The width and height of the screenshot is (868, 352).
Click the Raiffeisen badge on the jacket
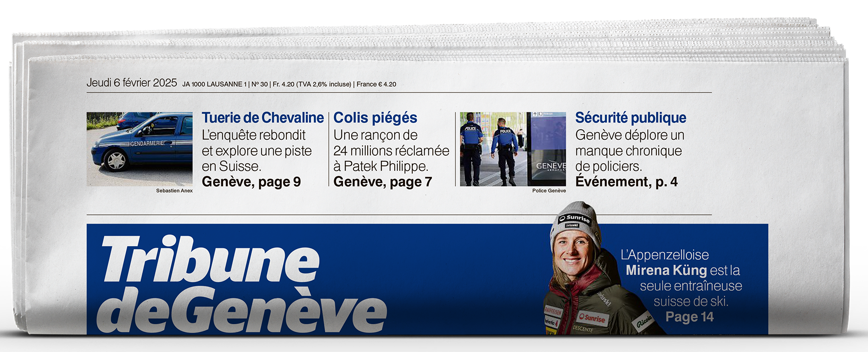[553, 311]
